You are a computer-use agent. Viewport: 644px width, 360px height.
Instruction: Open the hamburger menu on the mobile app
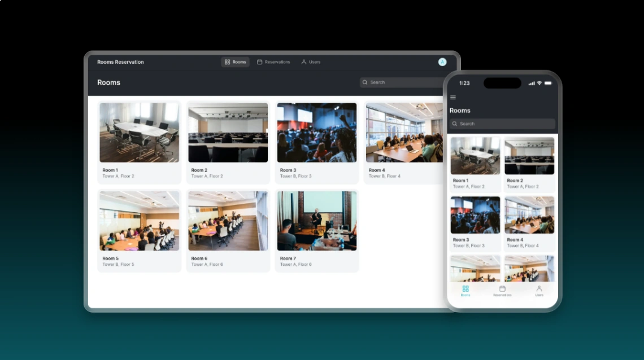pos(452,97)
